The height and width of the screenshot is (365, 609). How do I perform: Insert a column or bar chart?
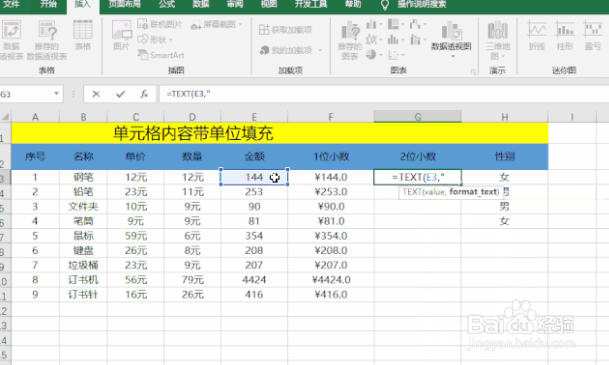(x=374, y=25)
